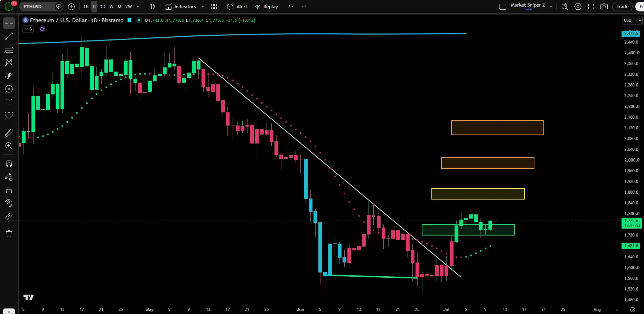
Task: Open the geometric shapes brush tool
Action: [x=9, y=89]
